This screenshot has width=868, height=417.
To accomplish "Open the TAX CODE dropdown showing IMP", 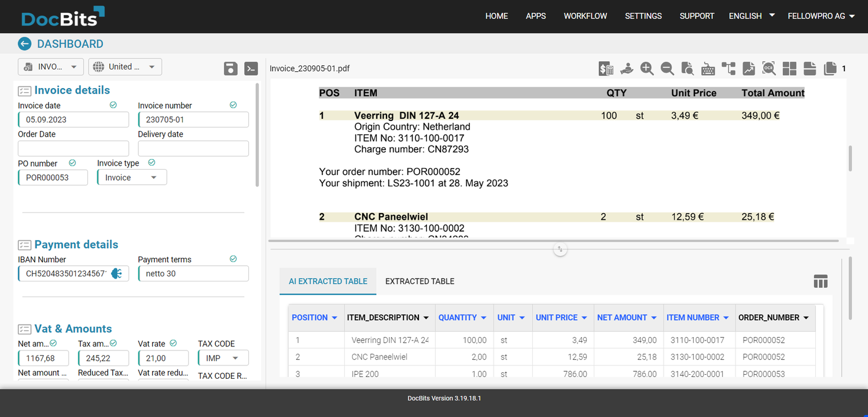I will [x=223, y=357].
